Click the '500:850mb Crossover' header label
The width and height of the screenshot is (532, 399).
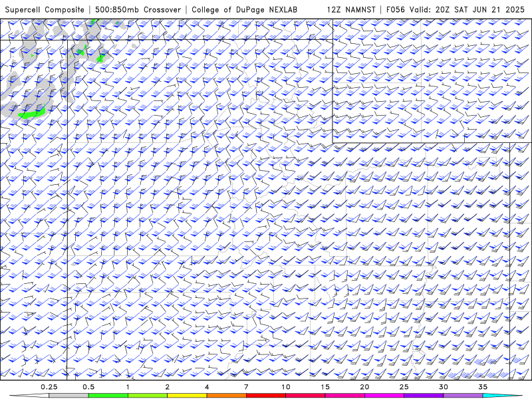(138, 9)
